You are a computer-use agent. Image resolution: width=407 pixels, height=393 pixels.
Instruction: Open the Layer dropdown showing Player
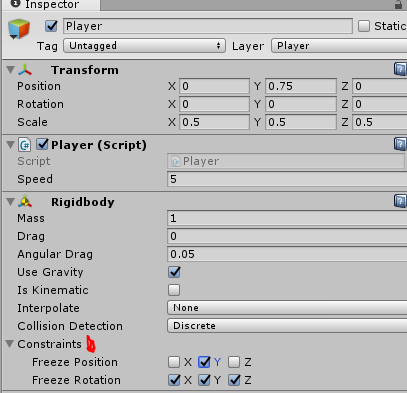339,46
